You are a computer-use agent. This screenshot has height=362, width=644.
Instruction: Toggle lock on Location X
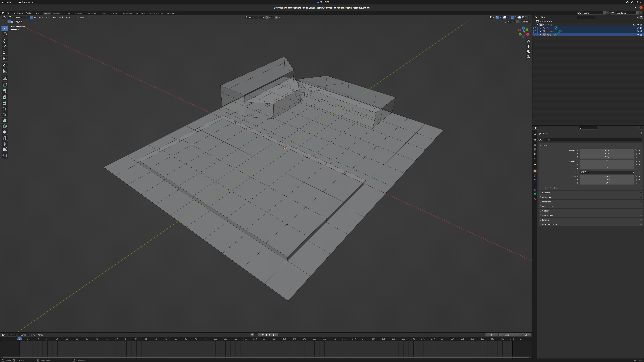click(x=636, y=150)
